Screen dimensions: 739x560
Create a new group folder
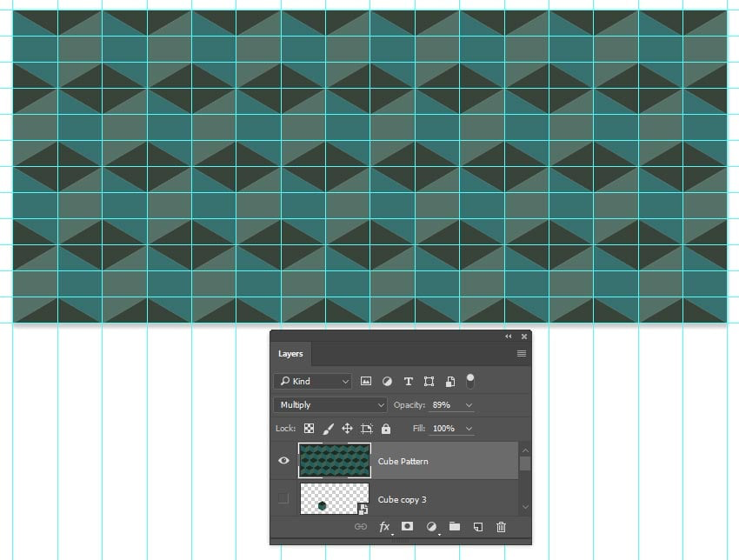click(455, 526)
